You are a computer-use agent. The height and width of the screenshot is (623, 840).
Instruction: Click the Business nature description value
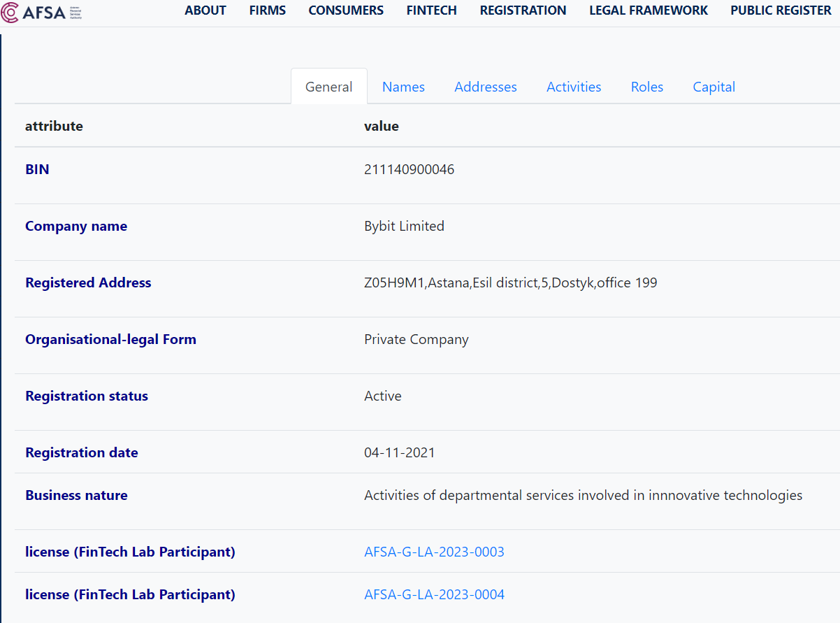click(x=584, y=495)
